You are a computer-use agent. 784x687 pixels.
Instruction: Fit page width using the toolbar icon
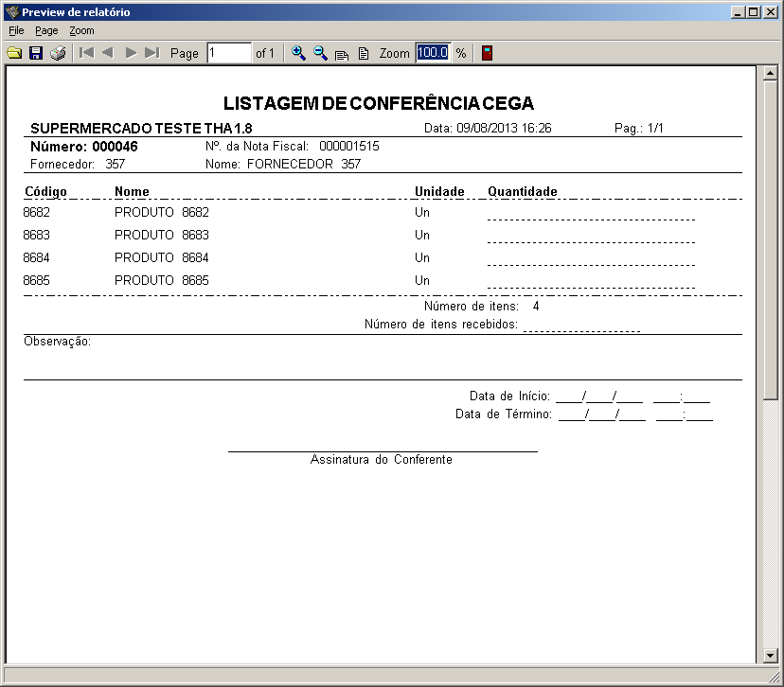[x=342, y=54]
